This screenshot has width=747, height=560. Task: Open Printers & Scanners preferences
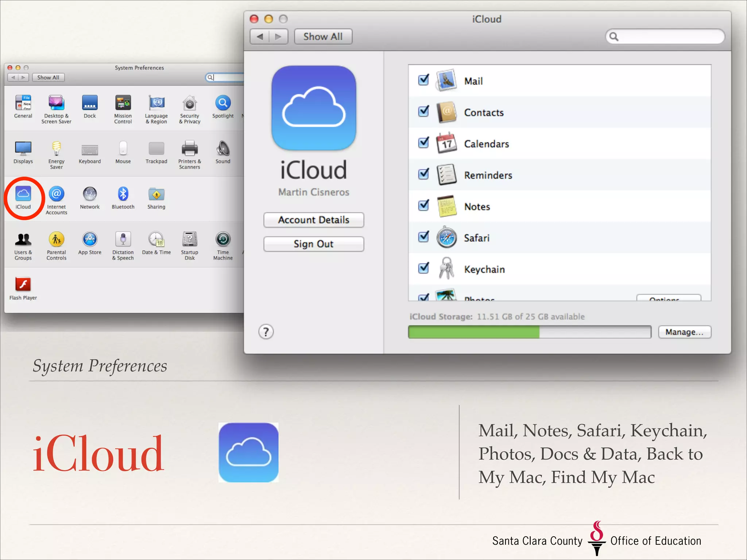tap(190, 155)
